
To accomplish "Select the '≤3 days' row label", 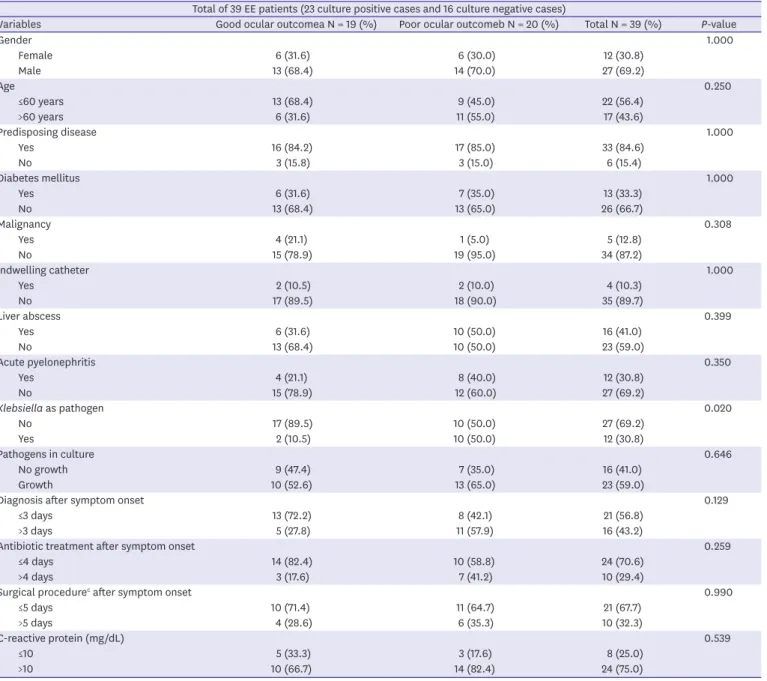I will (x=35, y=515).
